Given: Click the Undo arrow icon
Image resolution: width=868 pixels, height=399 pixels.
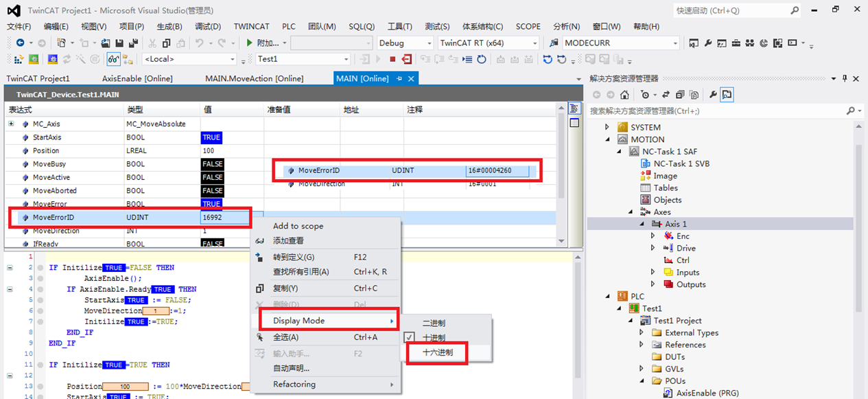Looking at the screenshot, I should tap(199, 43).
